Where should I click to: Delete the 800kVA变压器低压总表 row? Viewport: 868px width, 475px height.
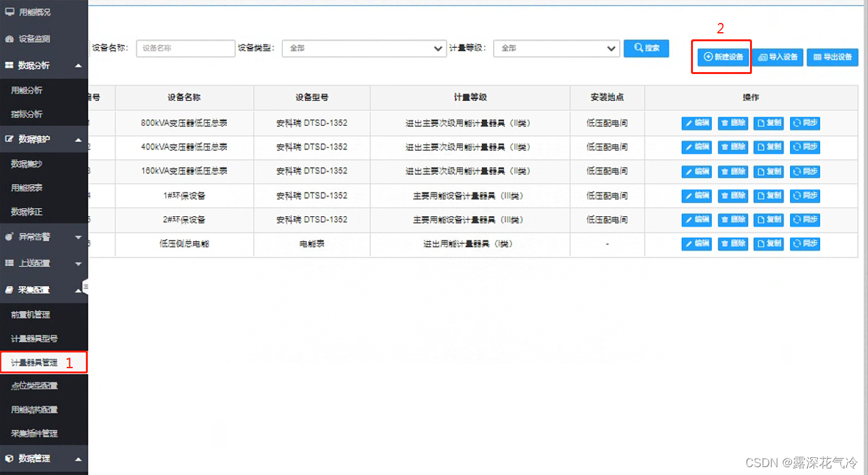pos(733,123)
